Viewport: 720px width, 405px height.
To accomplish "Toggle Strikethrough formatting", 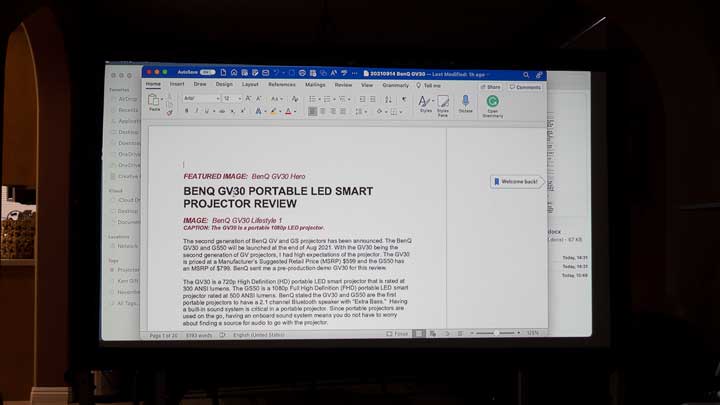I will [222, 111].
